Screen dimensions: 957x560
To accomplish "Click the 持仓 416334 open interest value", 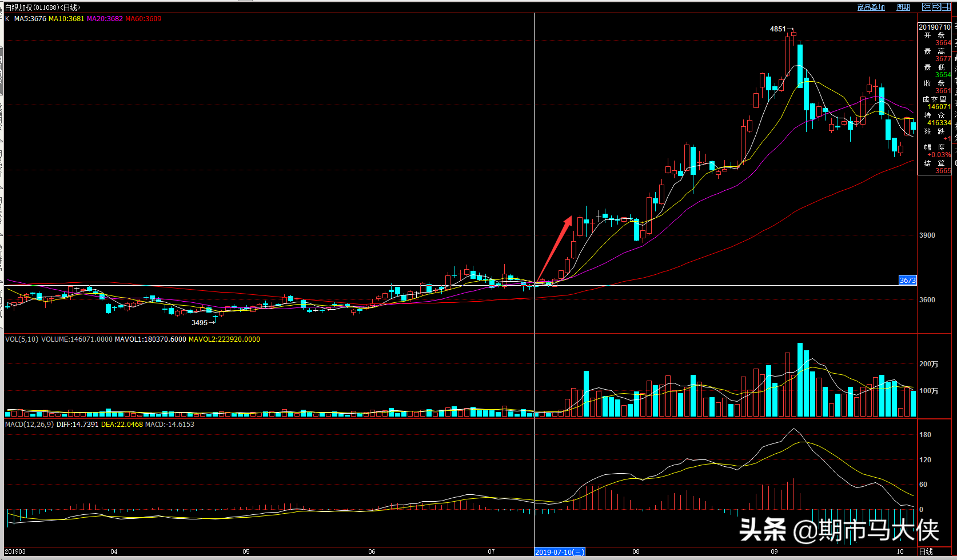I will [939, 123].
